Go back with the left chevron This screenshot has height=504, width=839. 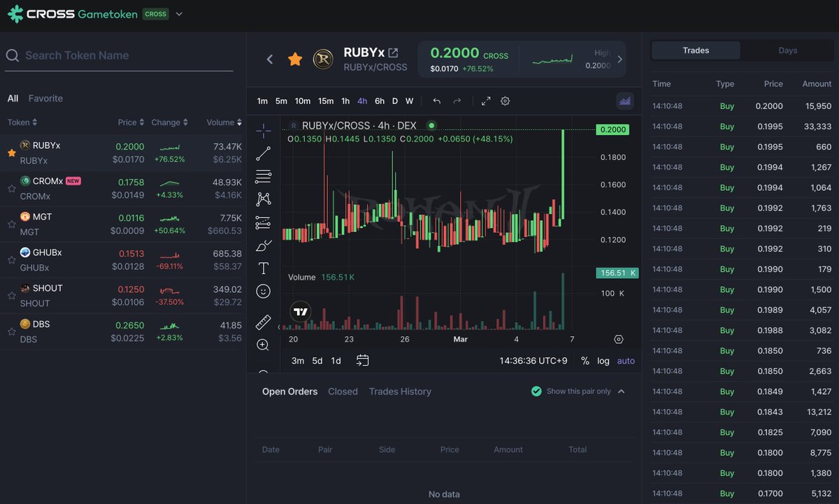[x=270, y=59]
